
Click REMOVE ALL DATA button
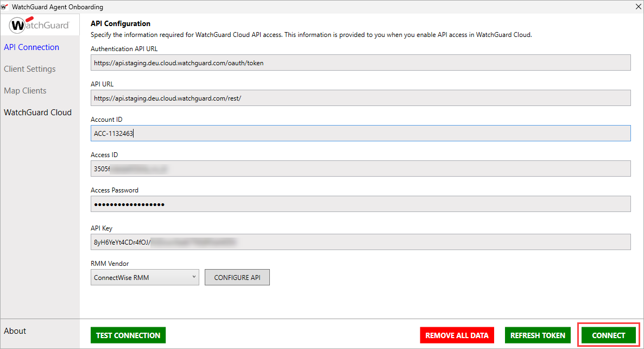click(457, 335)
